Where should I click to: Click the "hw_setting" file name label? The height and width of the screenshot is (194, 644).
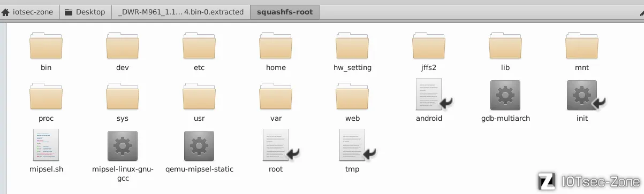point(352,68)
